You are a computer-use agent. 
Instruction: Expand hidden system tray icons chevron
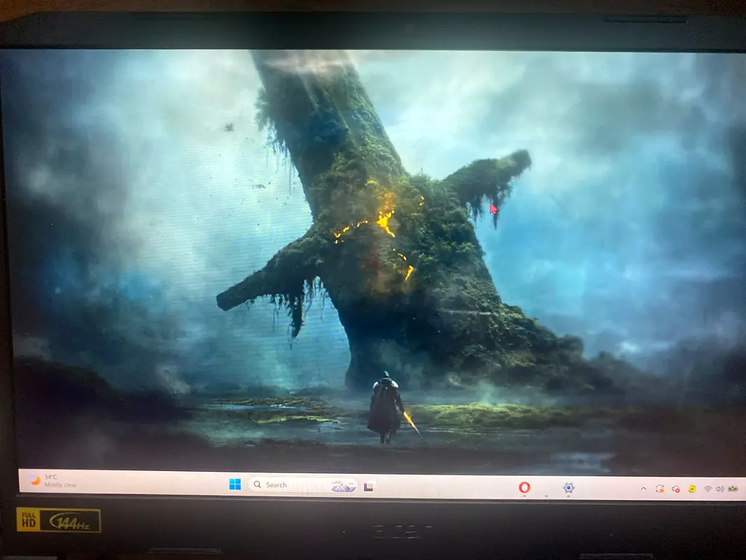coord(644,489)
